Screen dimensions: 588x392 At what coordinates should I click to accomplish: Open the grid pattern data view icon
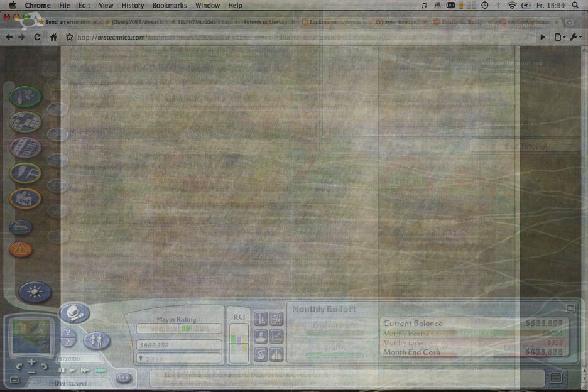pos(276,319)
